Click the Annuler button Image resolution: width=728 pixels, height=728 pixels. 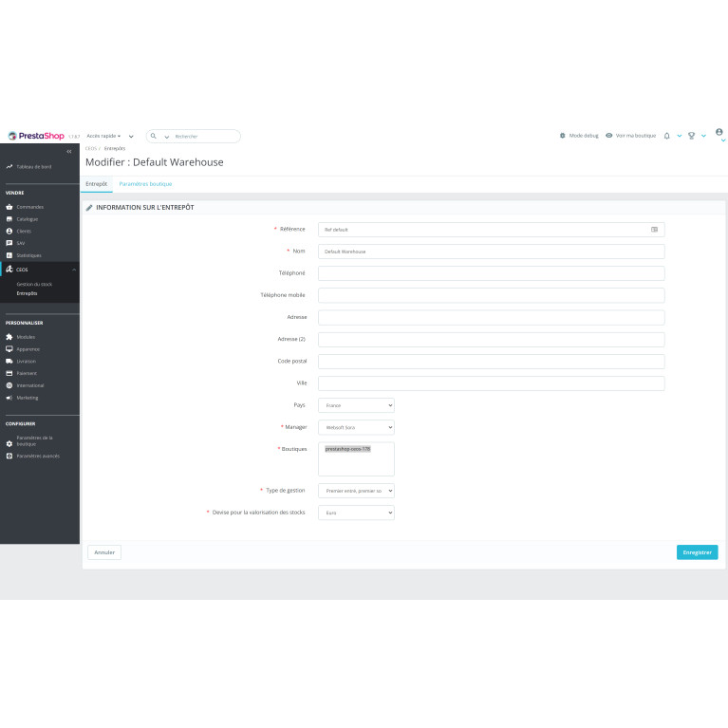pyautogui.click(x=103, y=551)
